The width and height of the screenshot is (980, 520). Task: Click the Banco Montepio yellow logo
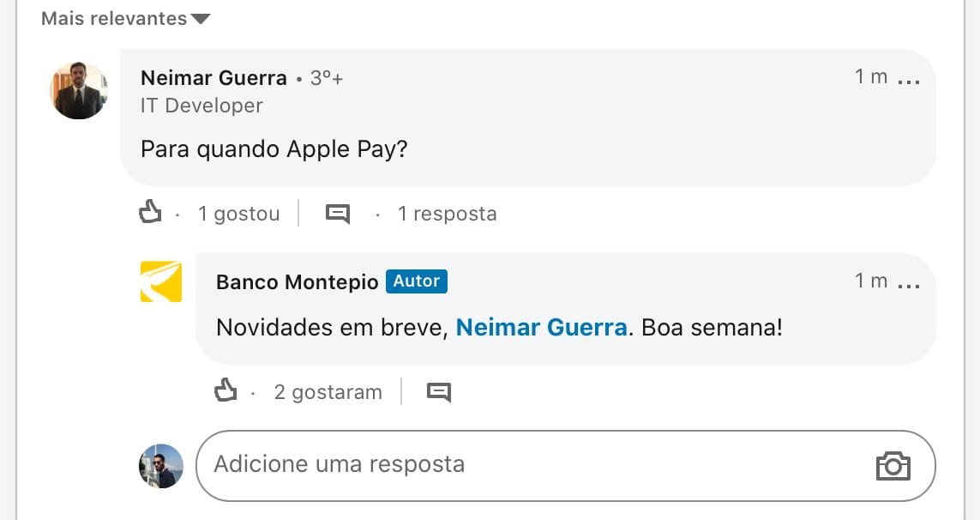[x=161, y=281]
